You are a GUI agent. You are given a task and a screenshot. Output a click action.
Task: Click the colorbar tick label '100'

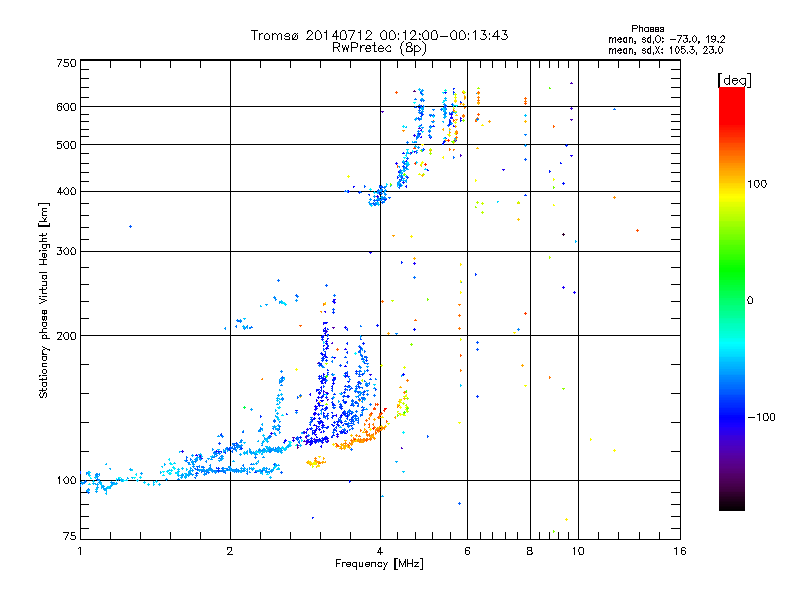point(757,184)
